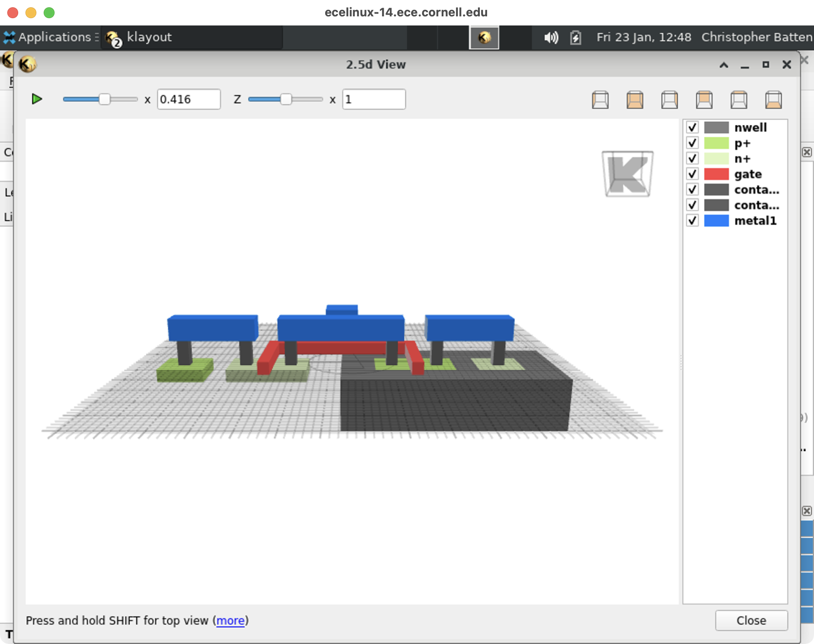Toggle the p+ layer checkbox
The height and width of the screenshot is (644, 814).
click(692, 143)
